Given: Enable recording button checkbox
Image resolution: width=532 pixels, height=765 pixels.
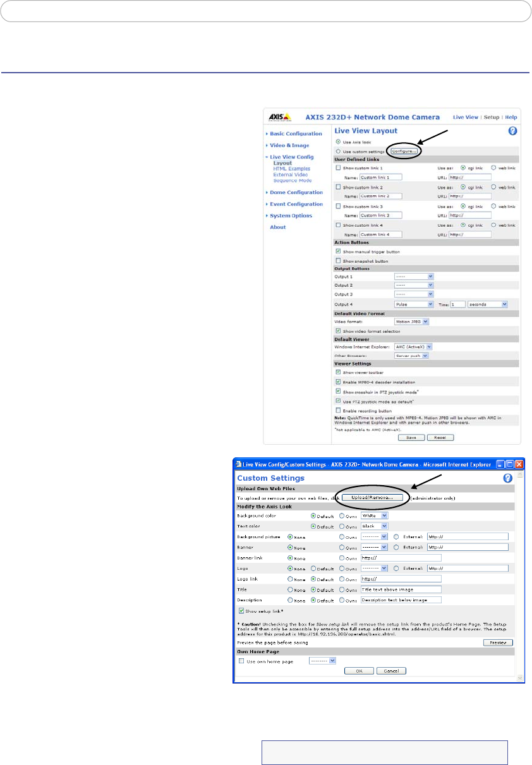Looking at the screenshot, I should coord(338,410).
